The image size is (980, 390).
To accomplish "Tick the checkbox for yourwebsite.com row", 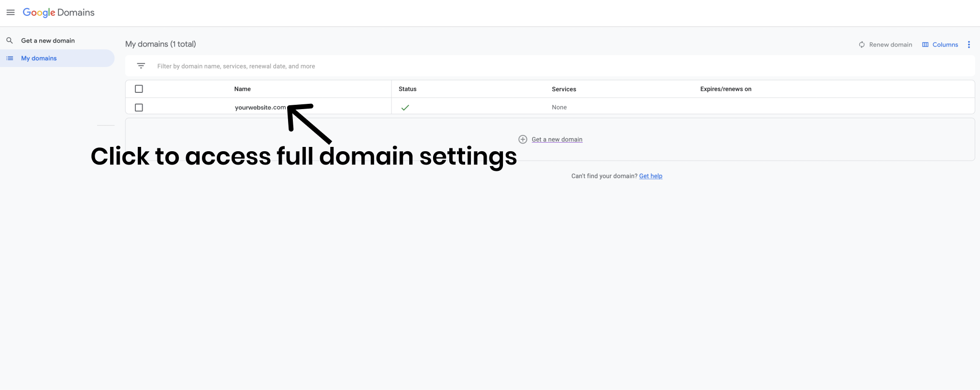I will pos(139,108).
